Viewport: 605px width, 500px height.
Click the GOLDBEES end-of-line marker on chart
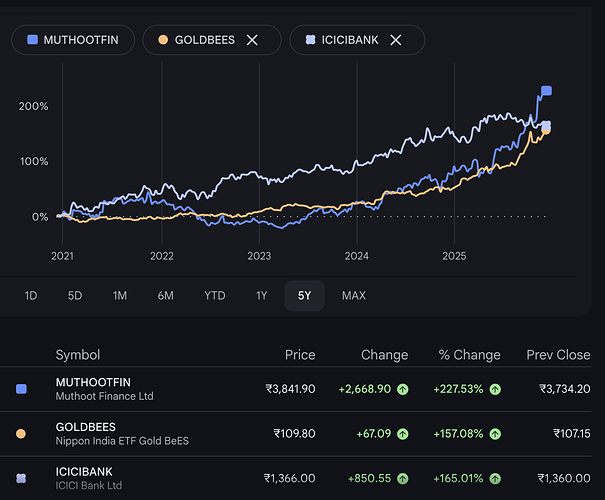point(546,130)
